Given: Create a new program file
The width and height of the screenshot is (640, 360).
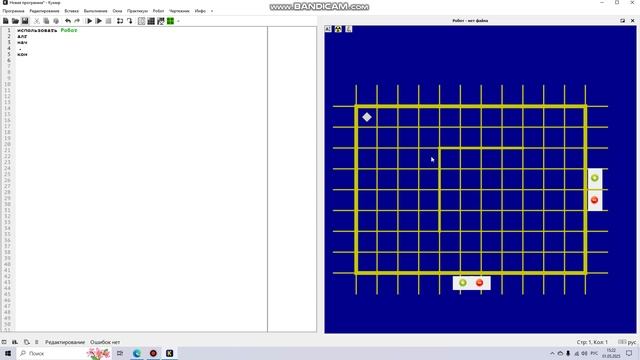Looking at the screenshot, I should (6, 21).
